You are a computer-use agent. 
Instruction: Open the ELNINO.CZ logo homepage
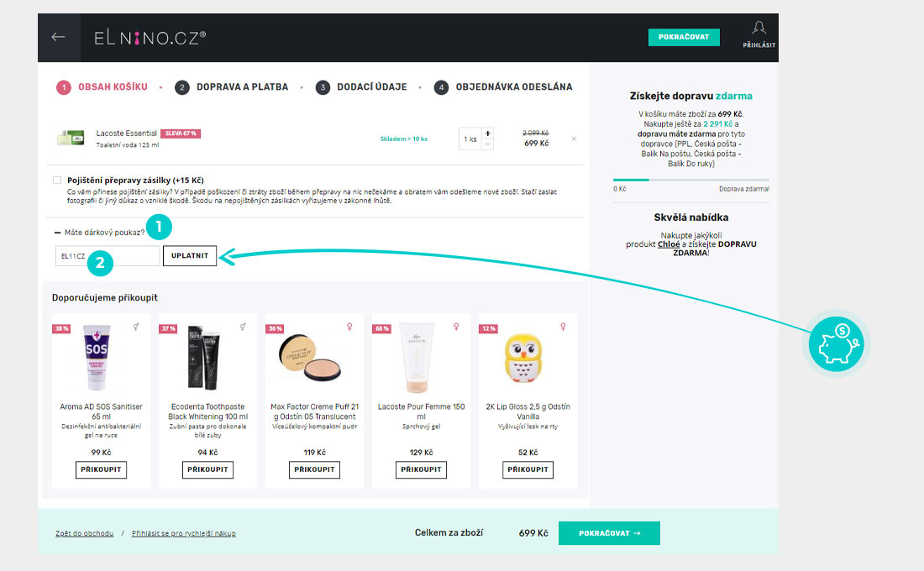150,38
